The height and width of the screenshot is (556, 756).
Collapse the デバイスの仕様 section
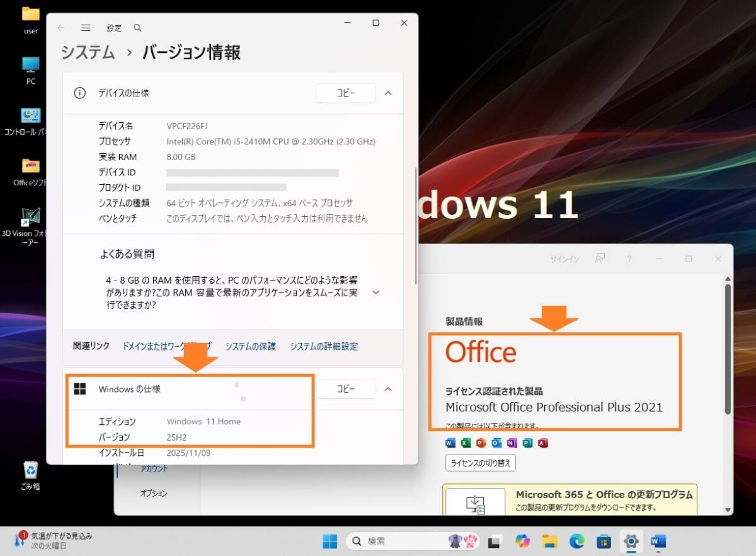coord(389,93)
